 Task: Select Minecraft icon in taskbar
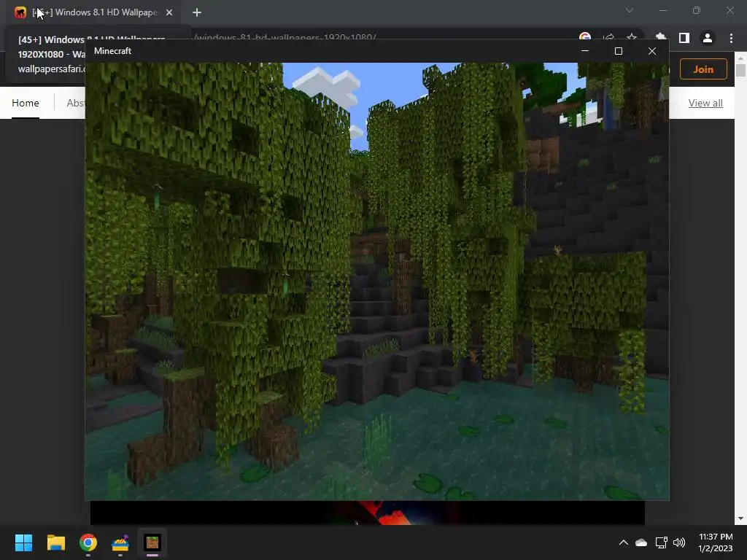point(152,542)
